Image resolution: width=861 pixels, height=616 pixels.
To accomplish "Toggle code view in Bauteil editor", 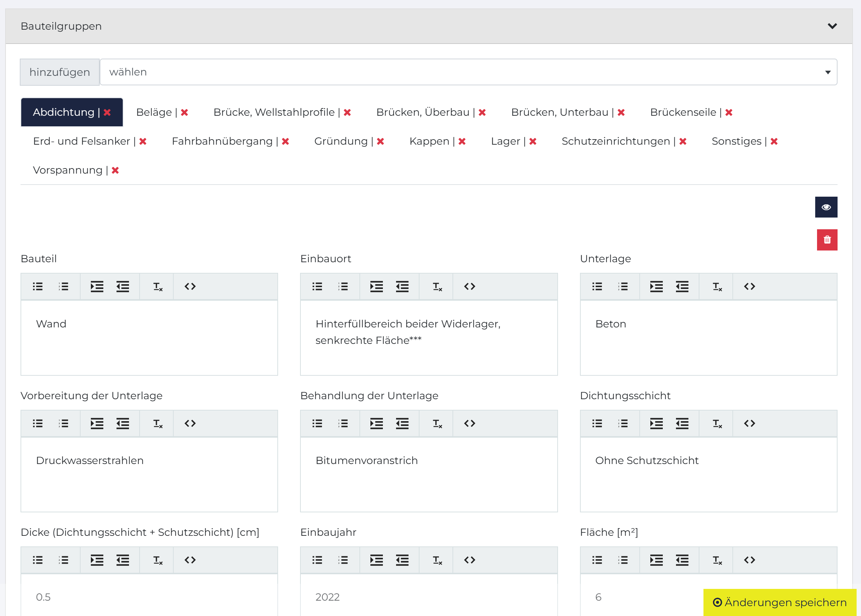I will (190, 286).
